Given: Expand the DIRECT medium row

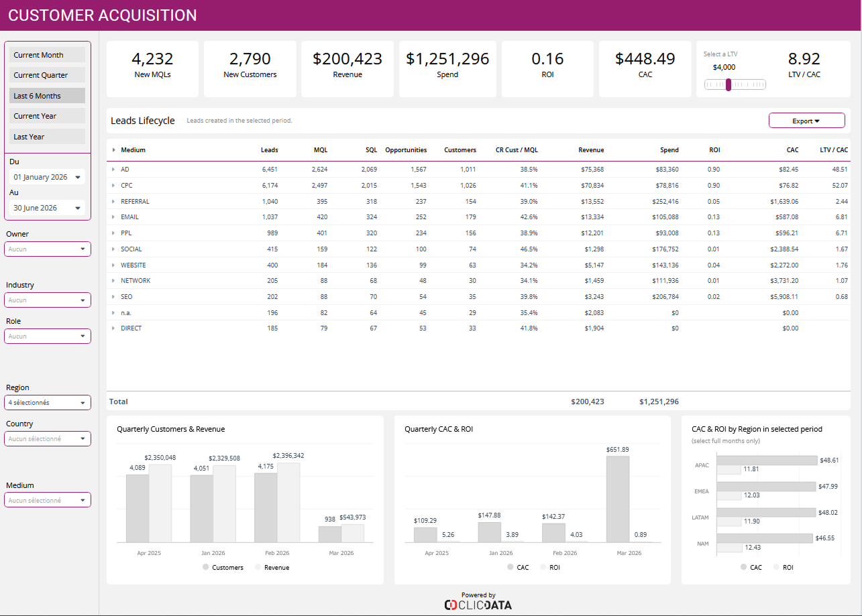Looking at the screenshot, I should coord(114,328).
